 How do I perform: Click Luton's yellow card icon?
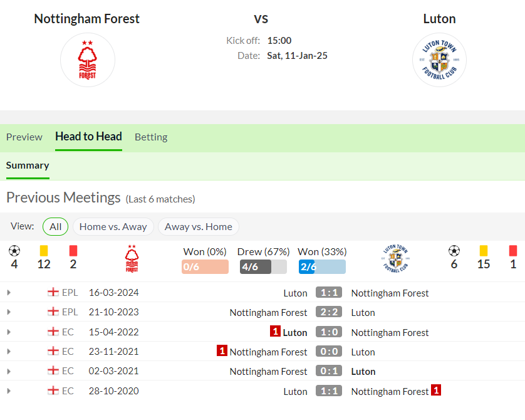484,251
